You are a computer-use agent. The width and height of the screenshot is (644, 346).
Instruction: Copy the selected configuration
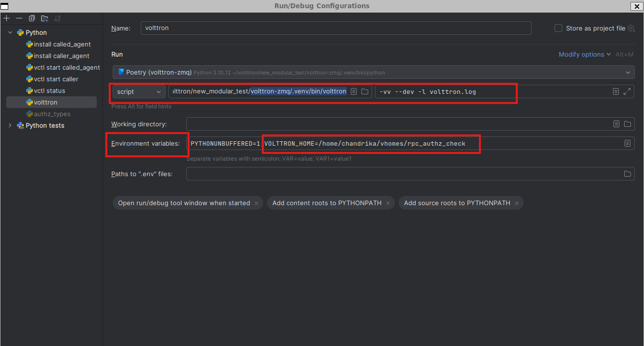click(x=32, y=18)
